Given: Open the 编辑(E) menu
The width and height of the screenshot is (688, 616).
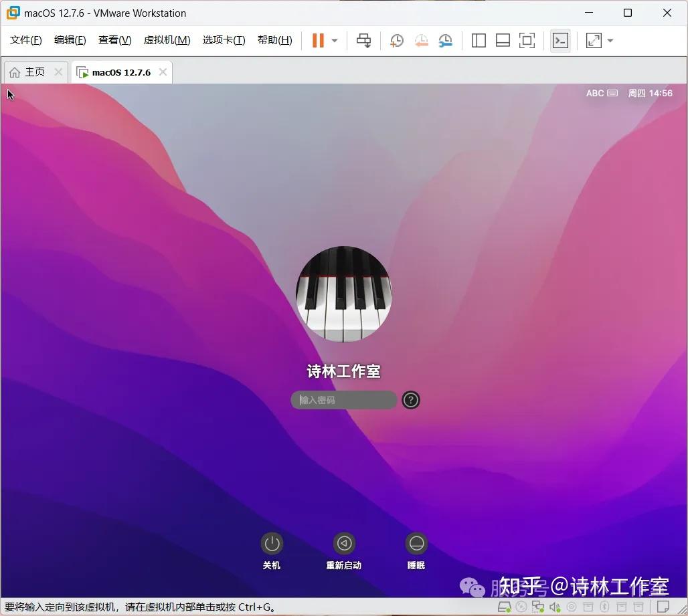Looking at the screenshot, I should [70, 40].
